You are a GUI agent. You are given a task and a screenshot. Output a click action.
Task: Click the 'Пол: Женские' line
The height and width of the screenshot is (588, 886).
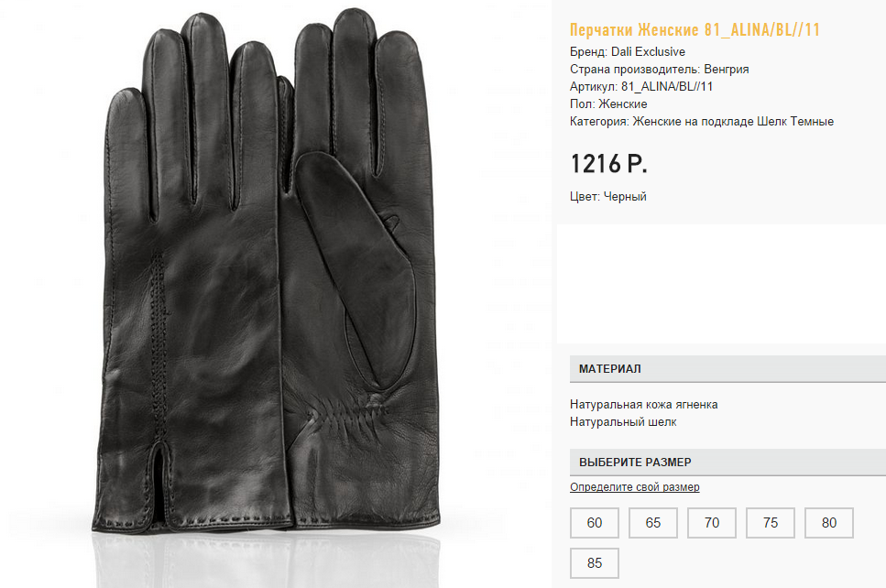coord(608,104)
